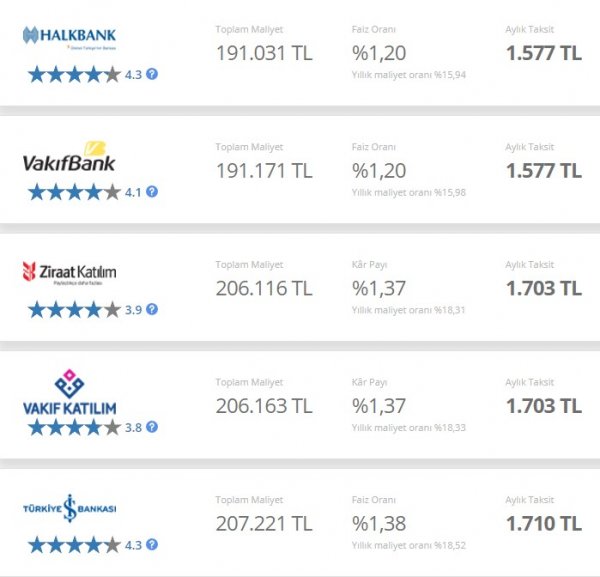Click the Halkbank logo
Image resolution: width=600 pixels, height=577 pixels.
point(69,37)
